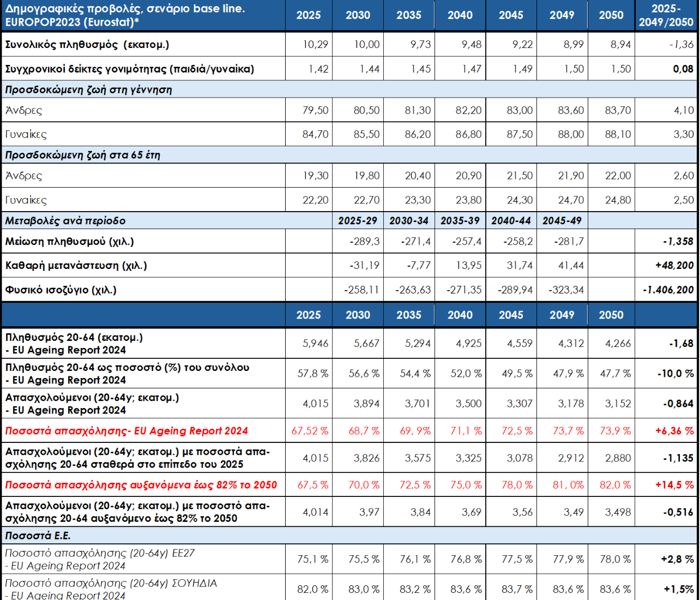This screenshot has height=600, width=700.
Task: Select the population decrease value -289,3
Action: (365, 241)
